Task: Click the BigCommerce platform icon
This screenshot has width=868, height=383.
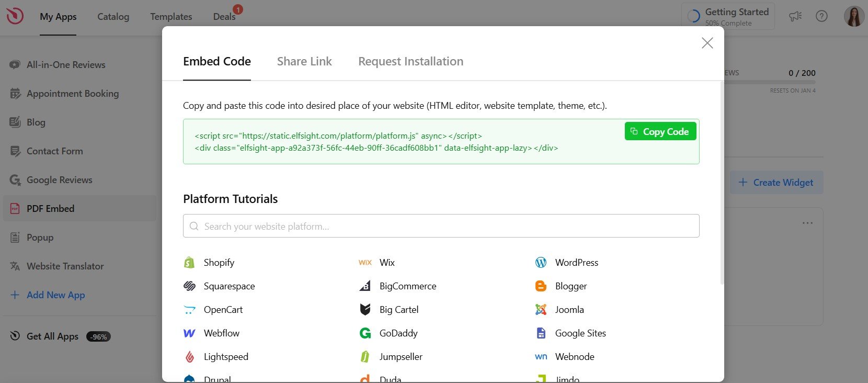Action: (365, 286)
